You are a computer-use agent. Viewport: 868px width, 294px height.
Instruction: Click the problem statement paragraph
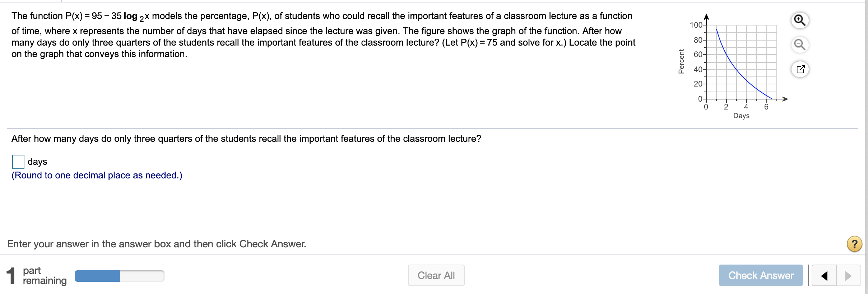coord(323,35)
